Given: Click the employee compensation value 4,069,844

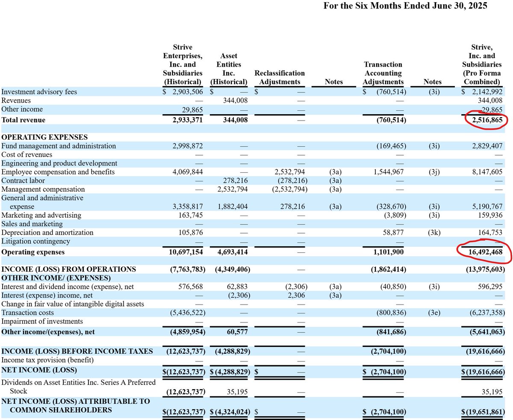Looking at the screenshot, I should click(x=188, y=172).
